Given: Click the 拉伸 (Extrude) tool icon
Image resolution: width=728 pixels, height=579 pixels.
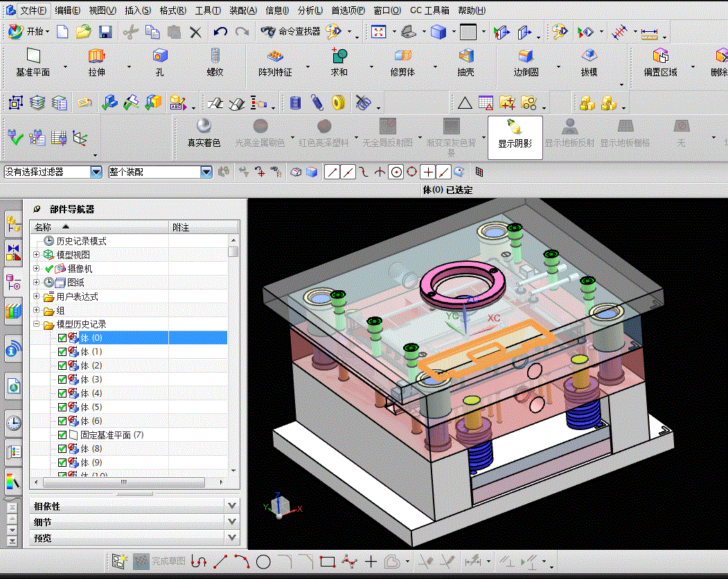Looking at the screenshot, I should pos(96,57).
